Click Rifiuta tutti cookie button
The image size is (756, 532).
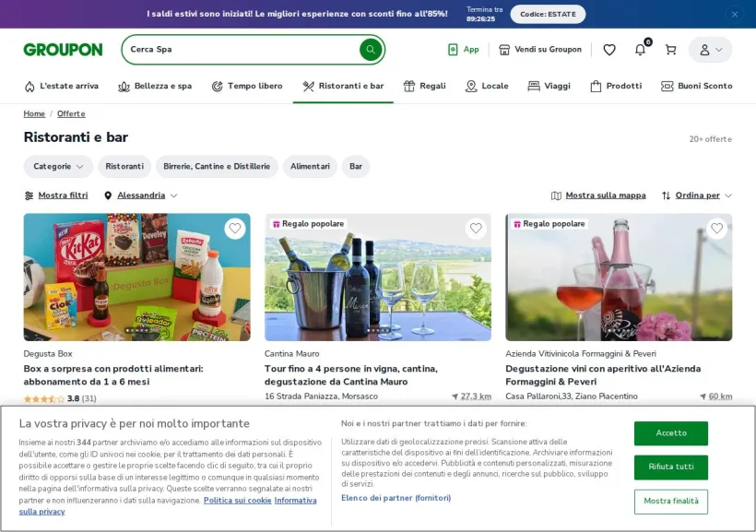point(670,467)
